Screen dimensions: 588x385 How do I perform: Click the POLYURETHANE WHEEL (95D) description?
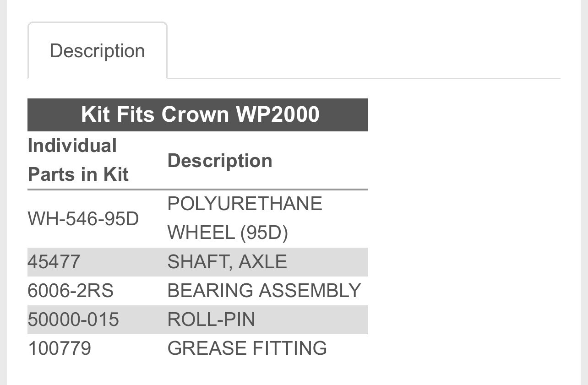click(x=244, y=218)
